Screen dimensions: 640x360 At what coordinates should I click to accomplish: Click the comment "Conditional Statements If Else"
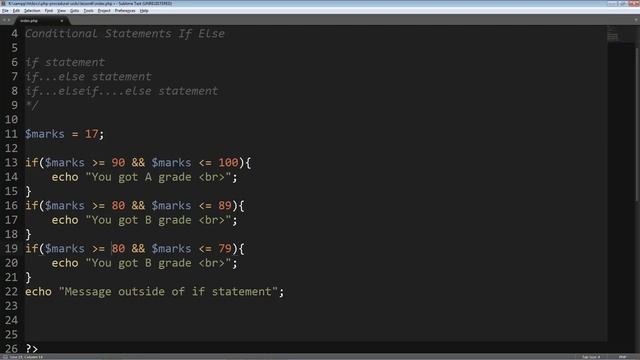coord(124,33)
